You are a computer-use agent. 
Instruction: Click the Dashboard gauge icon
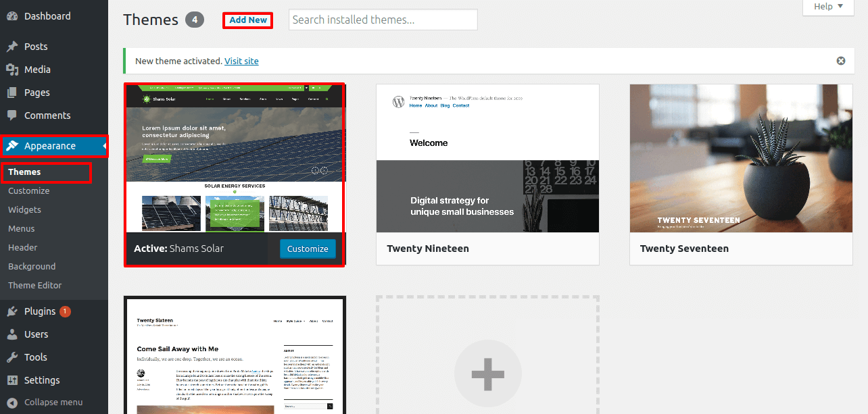[x=12, y=16]
